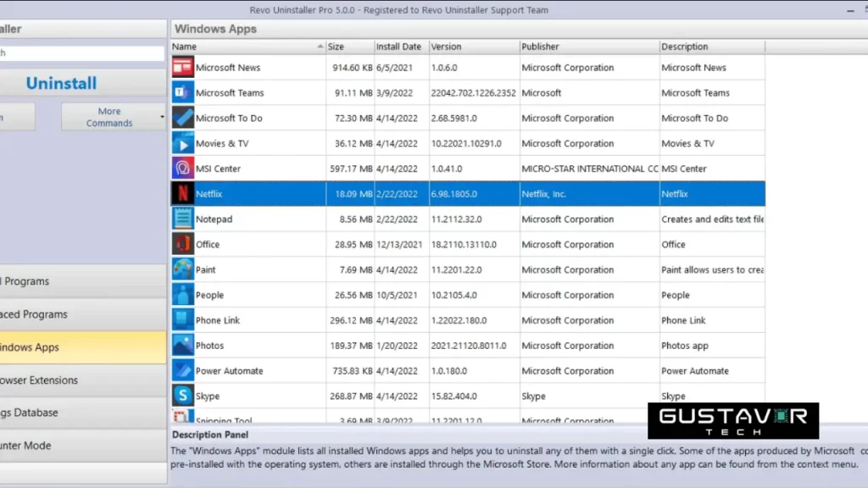Select the Paint app icon

coord(183,269)
